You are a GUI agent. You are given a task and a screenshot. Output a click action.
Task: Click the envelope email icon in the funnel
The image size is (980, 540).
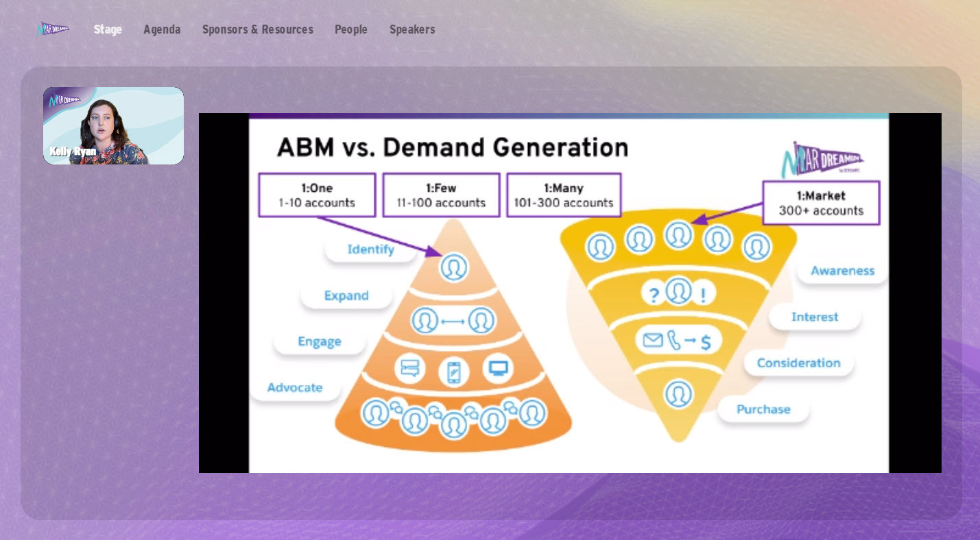[653, 340]
